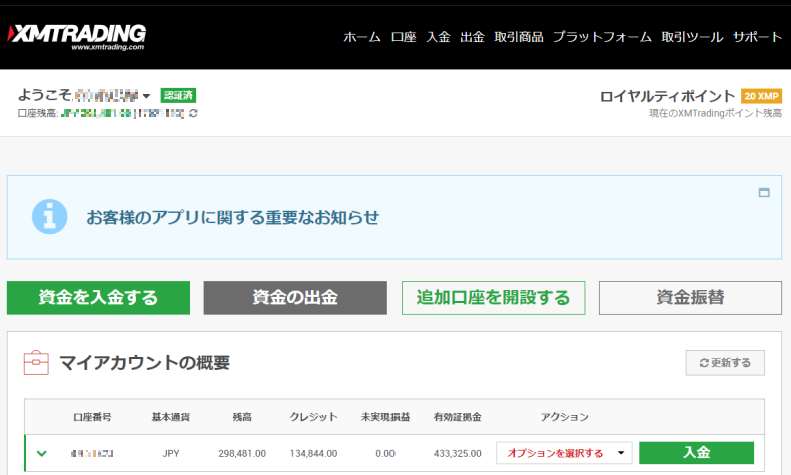Open the 取引商品 menu
791x475 pixels.
coord(519,37)
